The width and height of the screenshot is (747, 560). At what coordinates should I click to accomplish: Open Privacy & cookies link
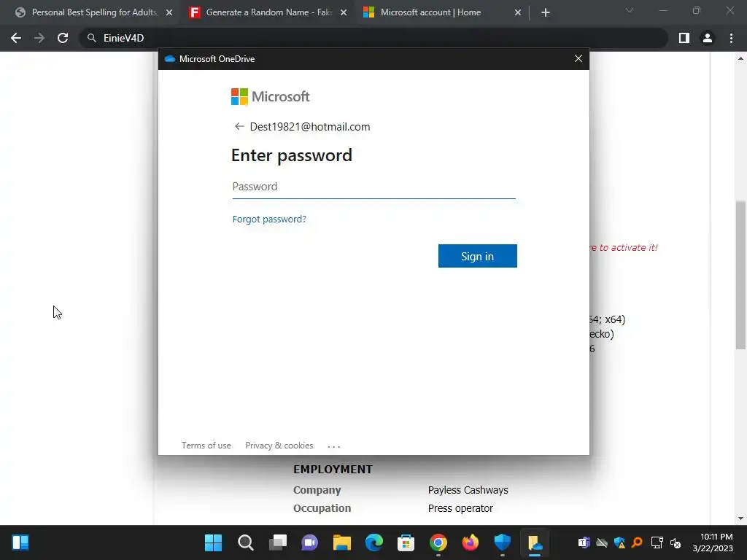(x=279, y=446)
